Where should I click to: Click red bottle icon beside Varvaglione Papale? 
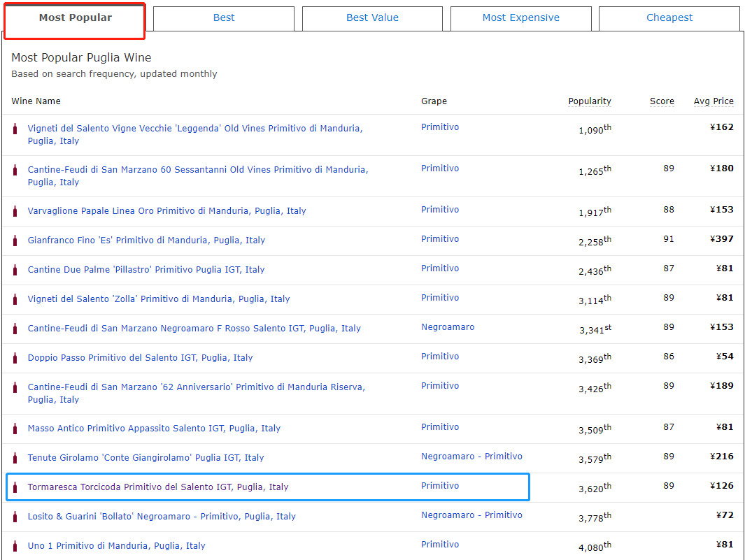click(x=15, y=211)
